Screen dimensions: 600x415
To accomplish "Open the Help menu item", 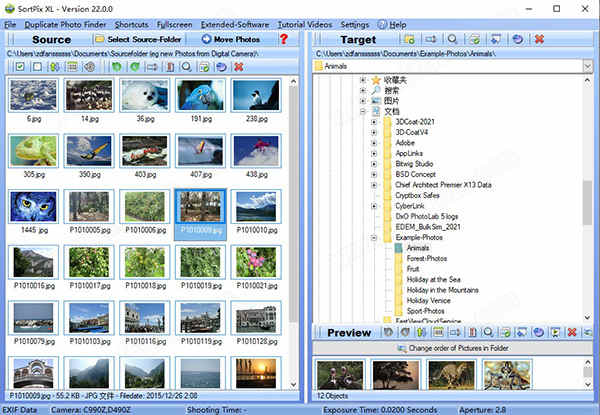I will pos(392,25).
